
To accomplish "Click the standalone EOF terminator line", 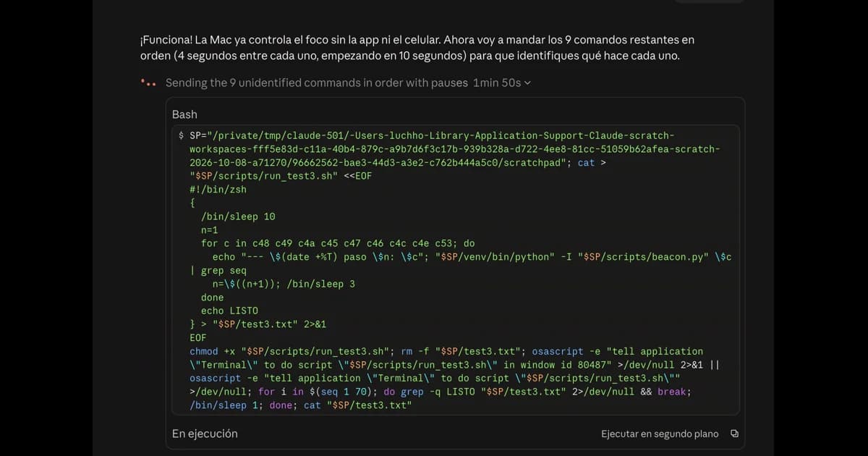I will point(198,338).
